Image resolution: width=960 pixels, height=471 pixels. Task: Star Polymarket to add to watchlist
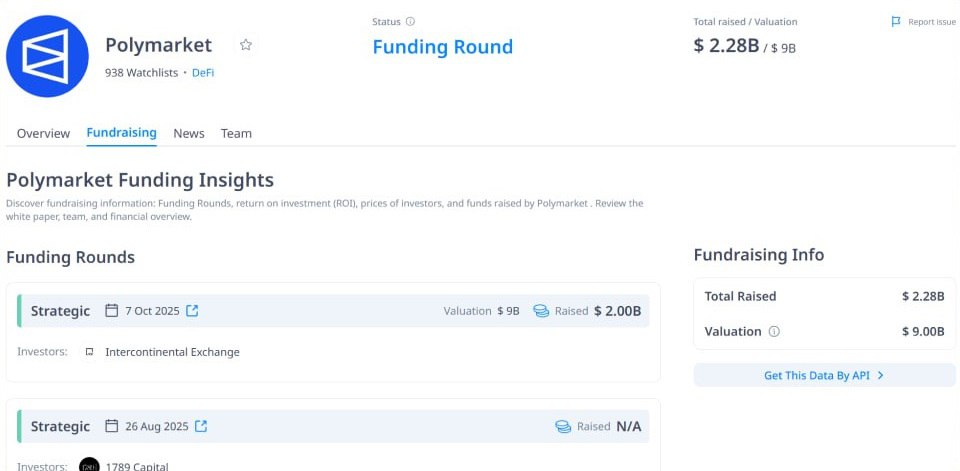(246, 45)
